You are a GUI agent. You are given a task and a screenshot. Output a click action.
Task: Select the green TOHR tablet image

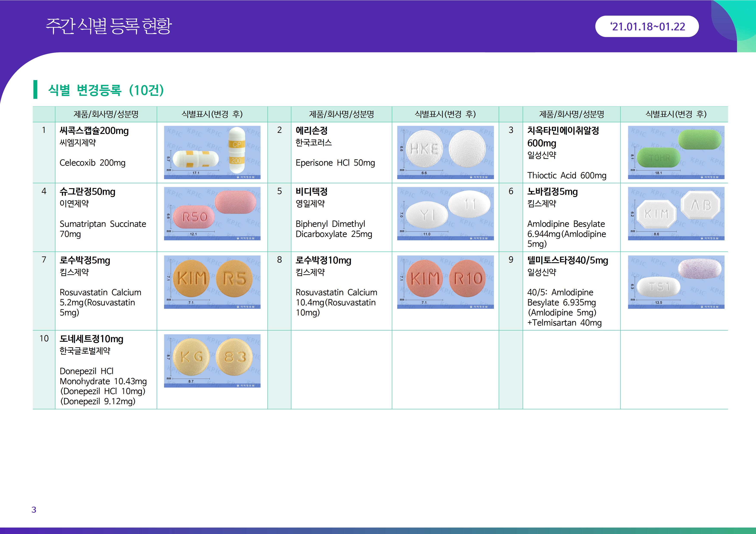point(676,152)
